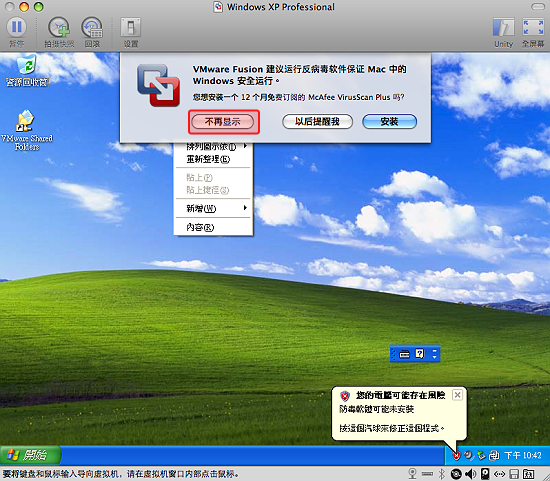Choose 重新整理(E) in the context menu
The width and height of the screenshot is (550, 481).
pyautogui.click(x=213, y=159)
